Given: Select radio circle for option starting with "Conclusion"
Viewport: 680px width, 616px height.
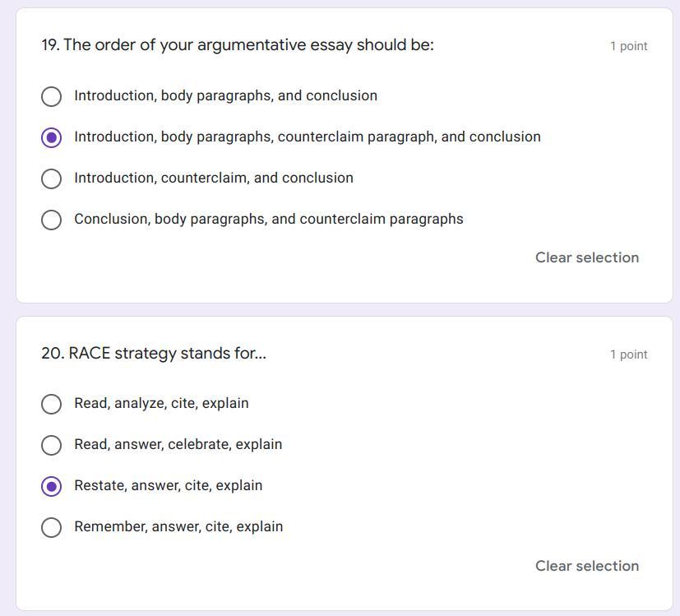Looking at the screenshot, I should (51, 220).
